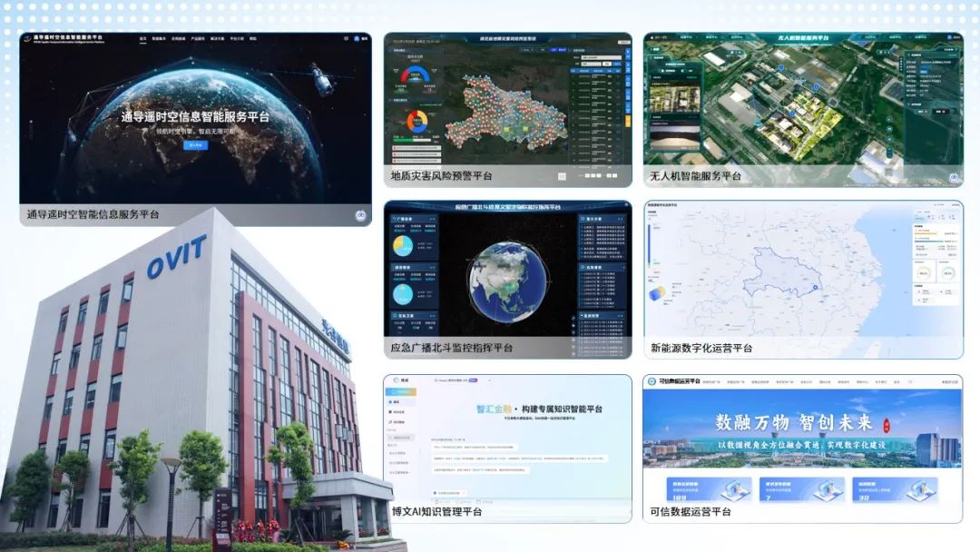This screenshot has height=552, width=980.
Task: Click the headline 智汇金融·构建专属知识智能平台
Action: pyautogui.click(x=539, y=409)
